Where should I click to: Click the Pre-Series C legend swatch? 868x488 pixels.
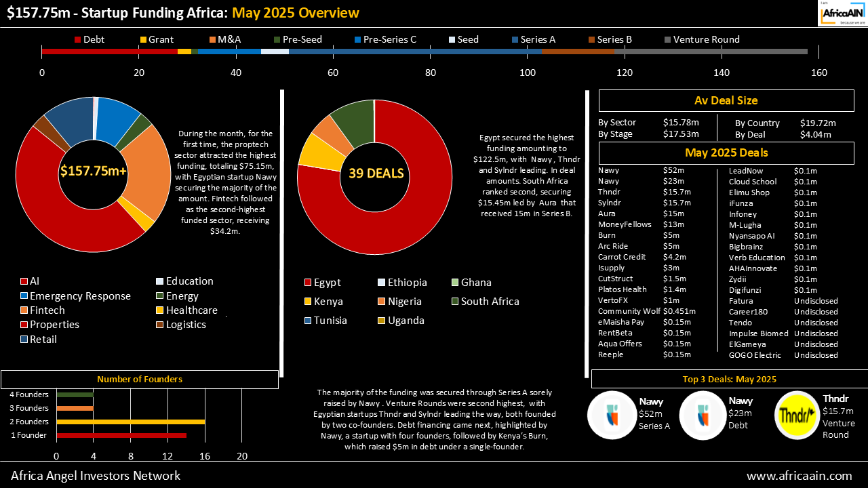(x=357, y=39)
